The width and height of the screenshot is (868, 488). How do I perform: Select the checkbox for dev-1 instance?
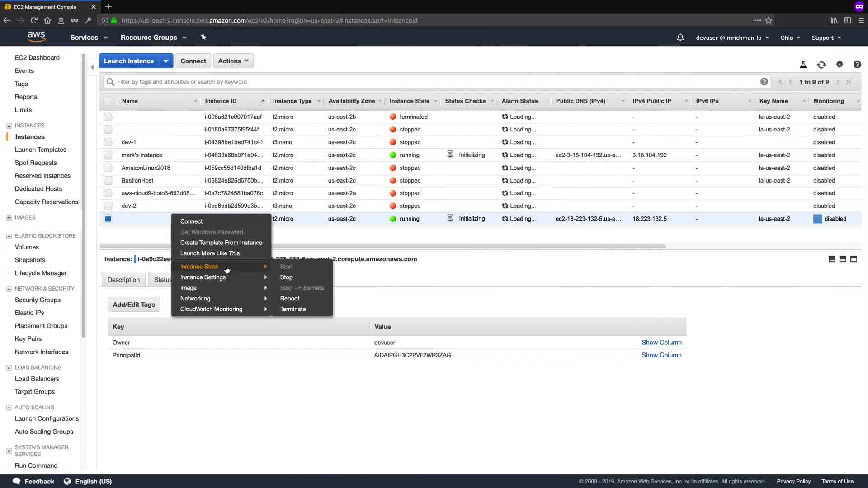point(108,142)
